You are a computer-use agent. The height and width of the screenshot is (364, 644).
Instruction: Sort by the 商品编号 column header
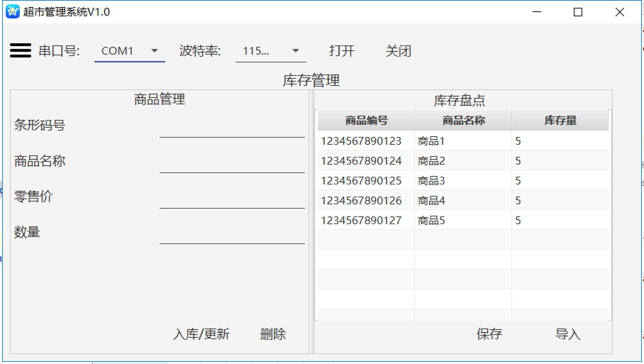[x=366, y=121]
